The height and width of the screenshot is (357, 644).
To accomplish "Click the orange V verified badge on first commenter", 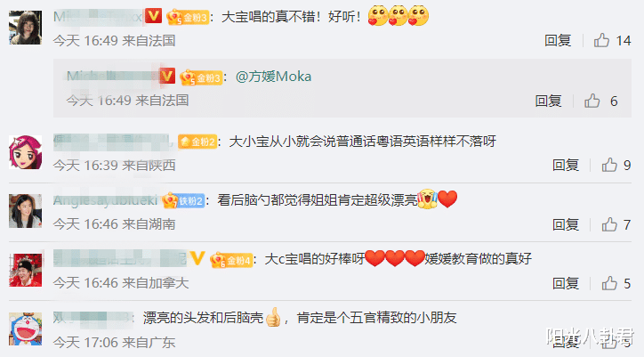I will click(154, 16).
